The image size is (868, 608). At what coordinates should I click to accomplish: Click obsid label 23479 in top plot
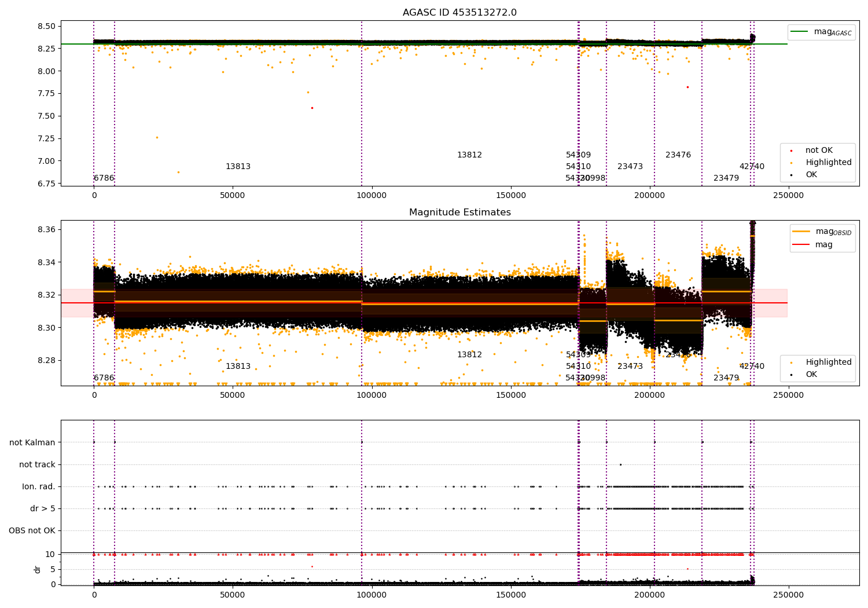coord(726,178)
